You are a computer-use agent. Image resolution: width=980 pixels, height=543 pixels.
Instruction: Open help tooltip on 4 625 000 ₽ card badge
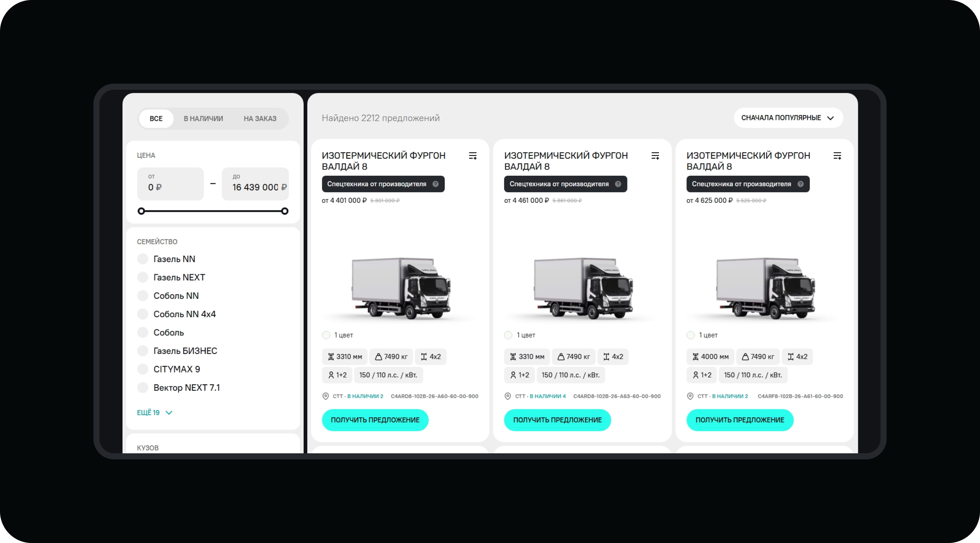tap(800, 184)
